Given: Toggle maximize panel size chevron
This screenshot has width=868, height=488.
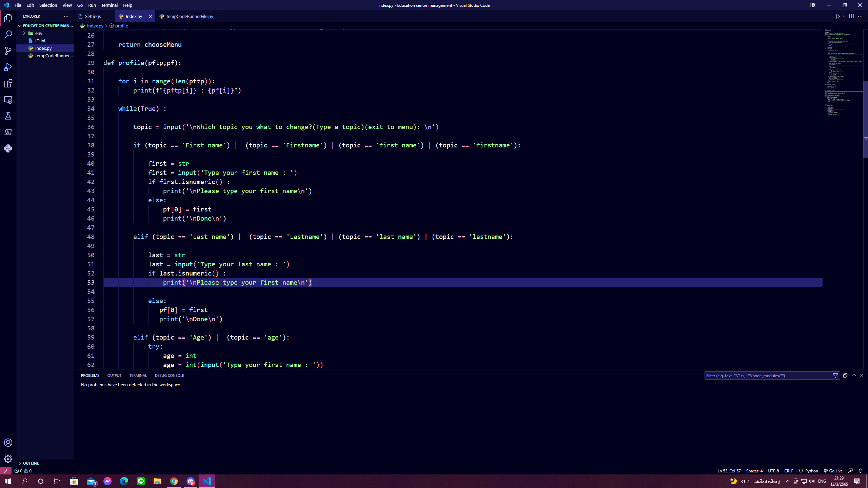Looking at the screenshot, I should click(x=854, y=375).
